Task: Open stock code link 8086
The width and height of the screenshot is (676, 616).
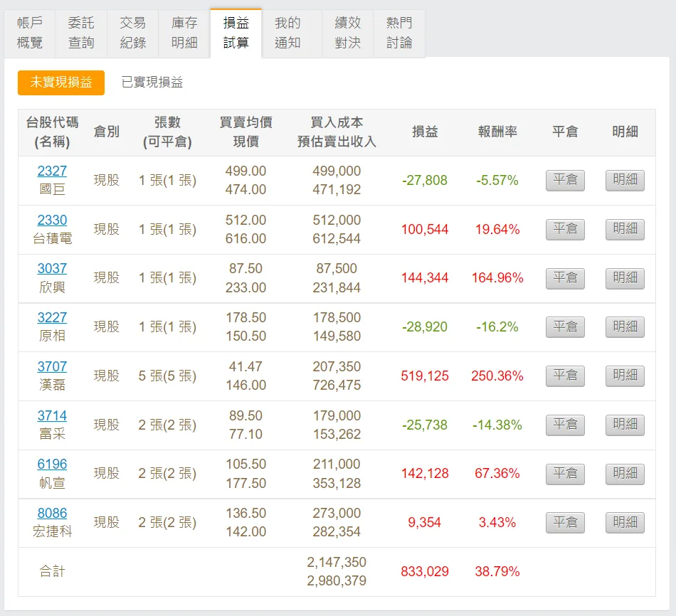Action: 52,514
